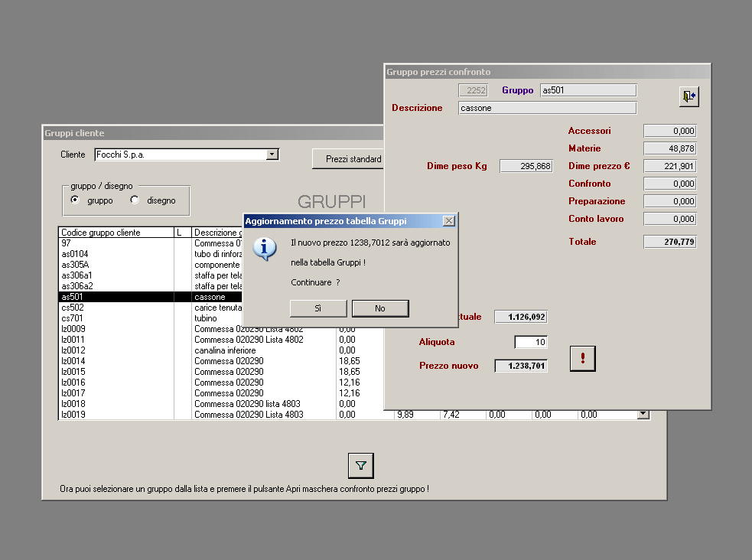The height and width of the screenshot is (560, 752).
Task: Click the Gruppo field containing as501
Action: click(x=588, y=90)
